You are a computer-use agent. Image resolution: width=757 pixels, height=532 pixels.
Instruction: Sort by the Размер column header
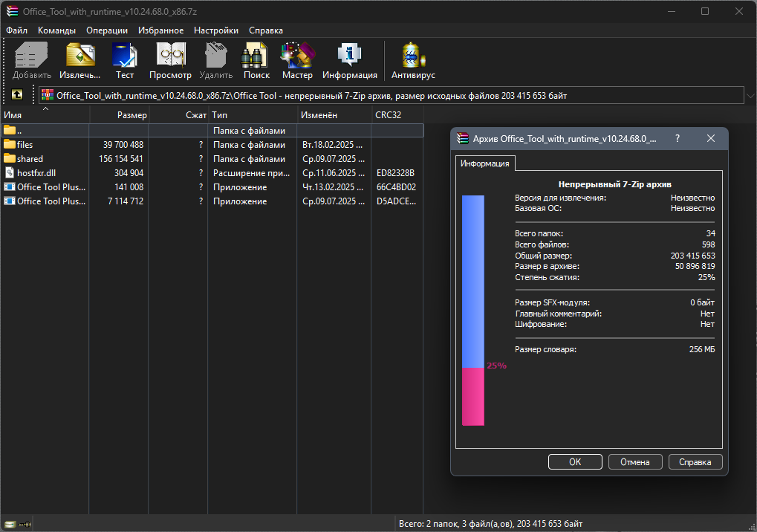click(120, 115)
